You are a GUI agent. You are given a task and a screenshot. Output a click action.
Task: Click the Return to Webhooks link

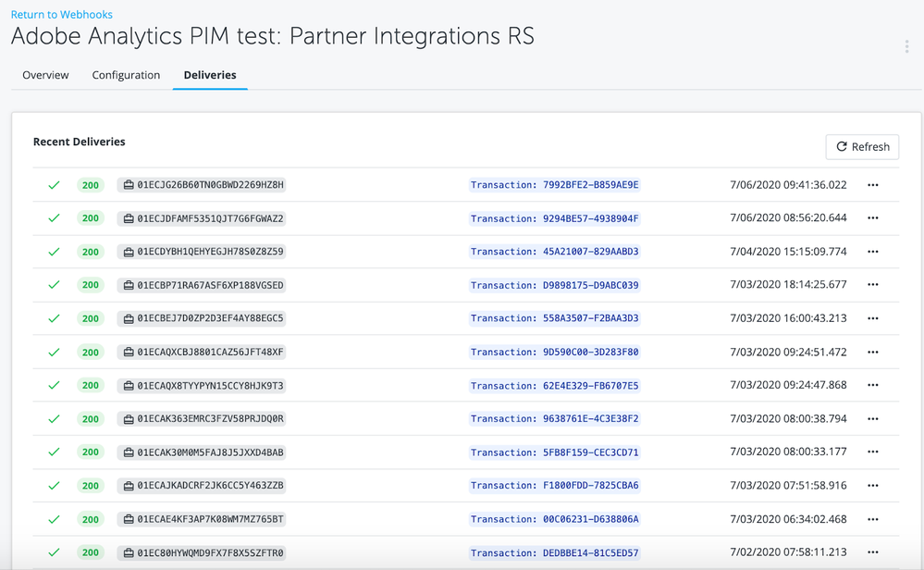click(61, 15)
